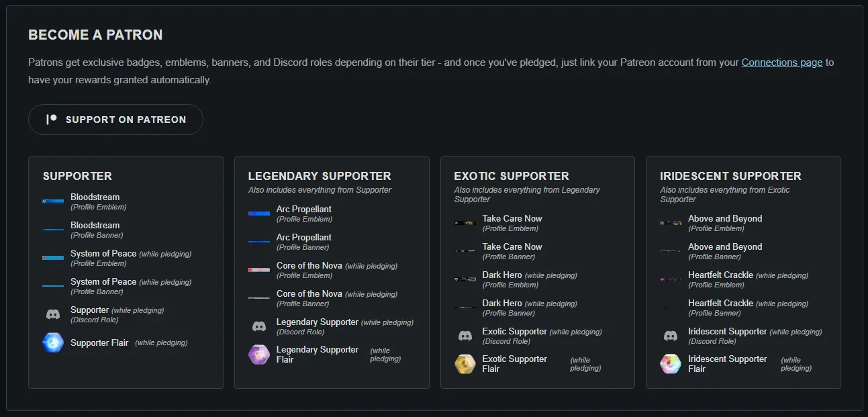Click Discord icon next to Legendary Supporter role
The image size is (868, 417).
click(259, 326)
